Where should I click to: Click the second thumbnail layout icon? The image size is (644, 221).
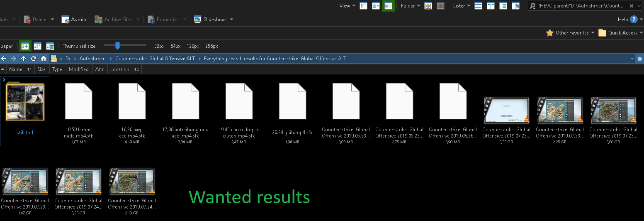[x=37, y=46]
